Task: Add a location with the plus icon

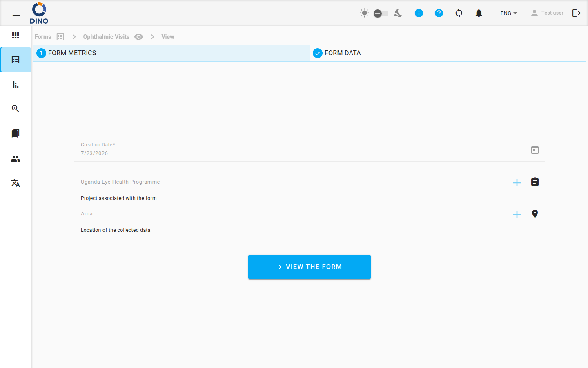Action: 517,214
